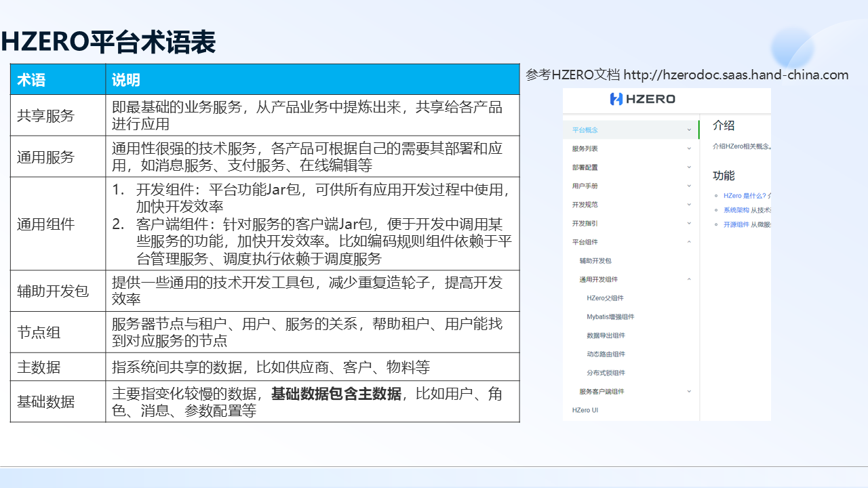Viewport: 868px width, 488px height.
Task: Follow the 系统架构 link
Action: [x=736, y=210]
